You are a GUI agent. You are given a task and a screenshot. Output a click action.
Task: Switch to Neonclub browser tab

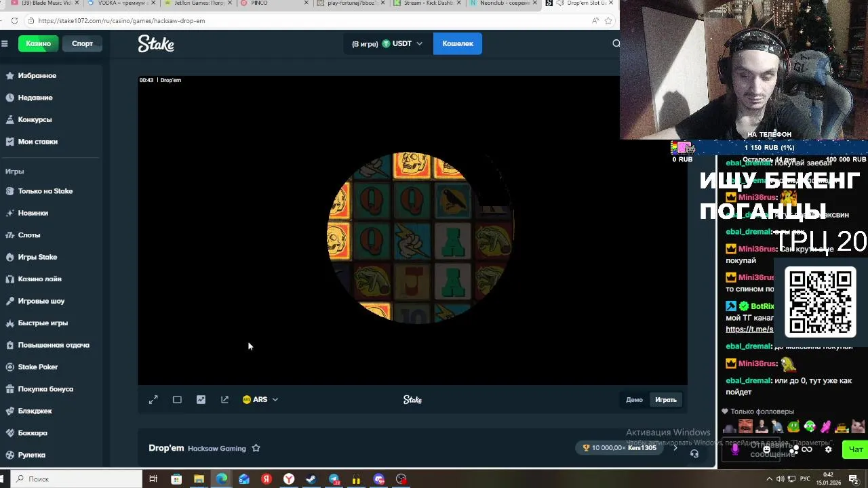point(503,3)
